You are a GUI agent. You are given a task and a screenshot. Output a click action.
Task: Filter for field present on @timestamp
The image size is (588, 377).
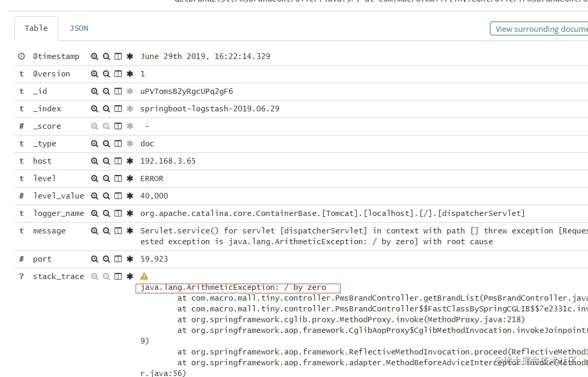[130, 56]
